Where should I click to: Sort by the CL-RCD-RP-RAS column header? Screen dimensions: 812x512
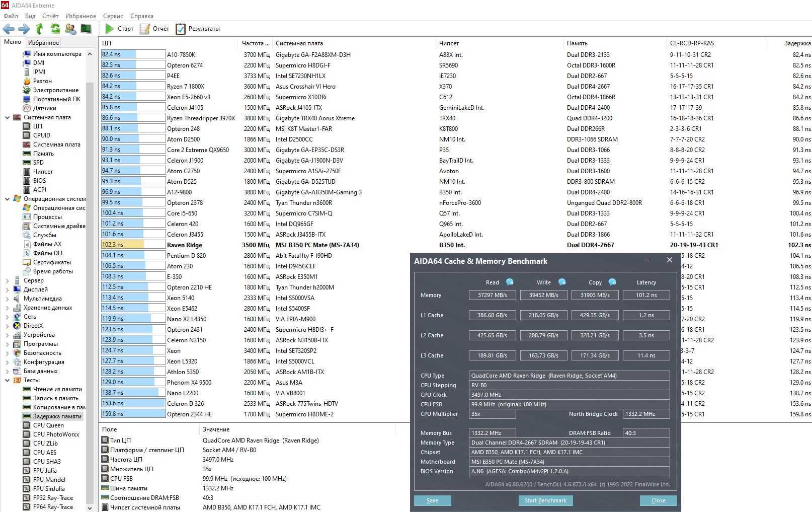[x=716, y=43]
